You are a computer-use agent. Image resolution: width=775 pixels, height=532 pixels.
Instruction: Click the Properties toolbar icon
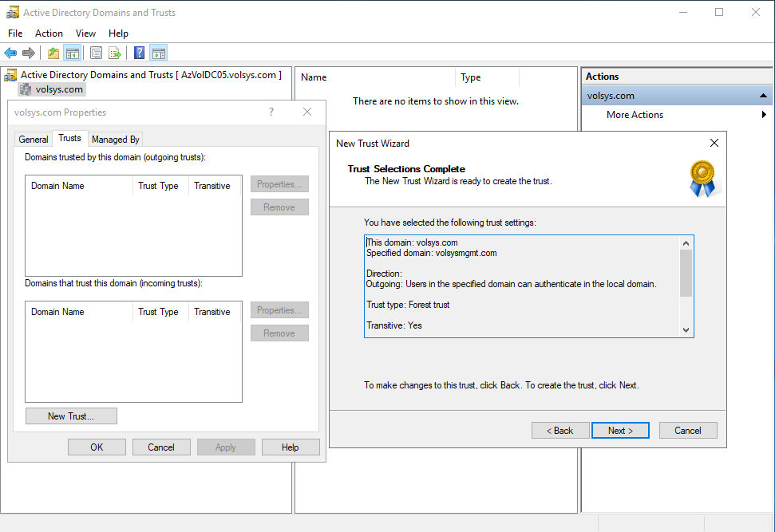tap(96, 53)
